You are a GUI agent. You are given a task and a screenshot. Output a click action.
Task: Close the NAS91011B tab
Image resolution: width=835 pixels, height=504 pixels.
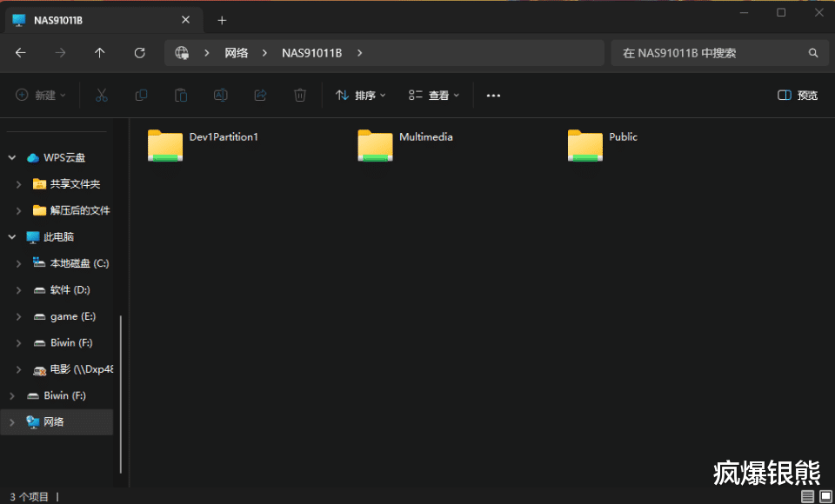click(185, 20)
